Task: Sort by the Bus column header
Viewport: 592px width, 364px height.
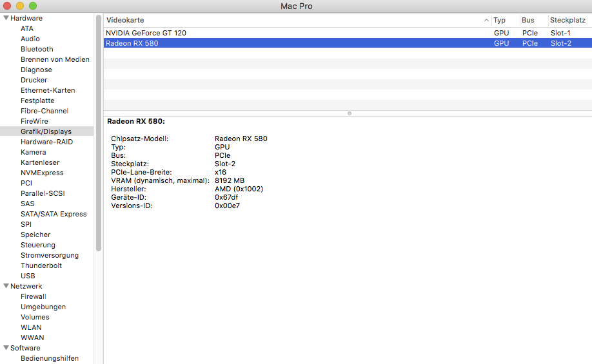Action: (528, 21)
